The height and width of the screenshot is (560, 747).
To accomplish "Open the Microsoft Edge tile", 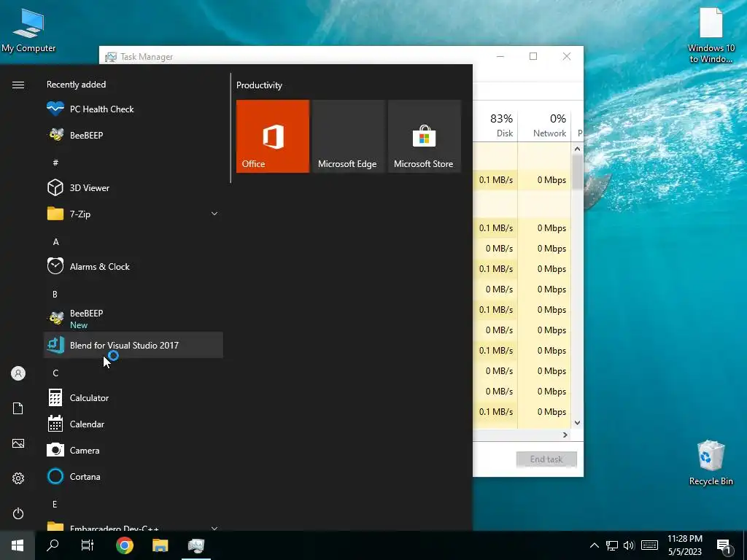I will coord(348,136).
